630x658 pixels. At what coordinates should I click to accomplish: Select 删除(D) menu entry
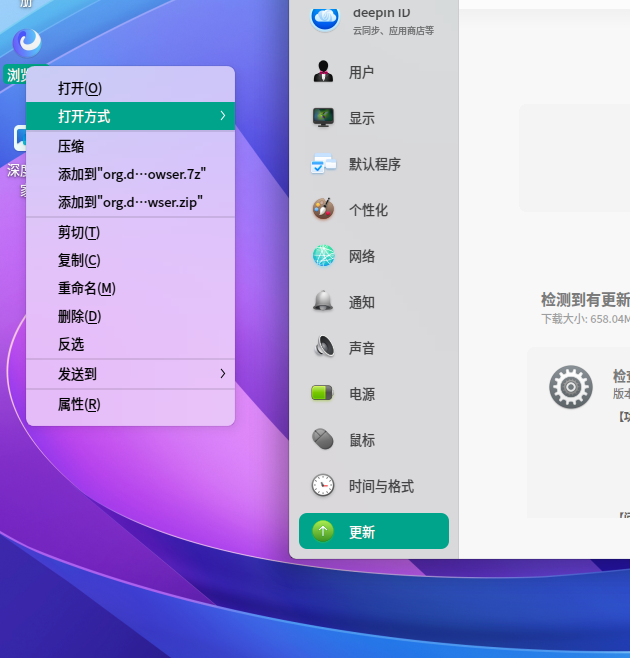tap(130, 316)
